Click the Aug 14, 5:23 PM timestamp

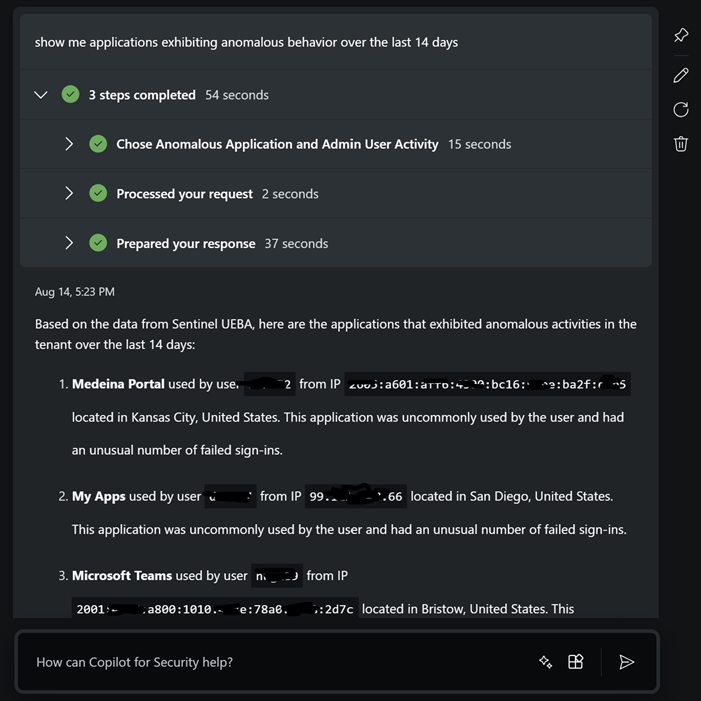click(x=75, y=292)
